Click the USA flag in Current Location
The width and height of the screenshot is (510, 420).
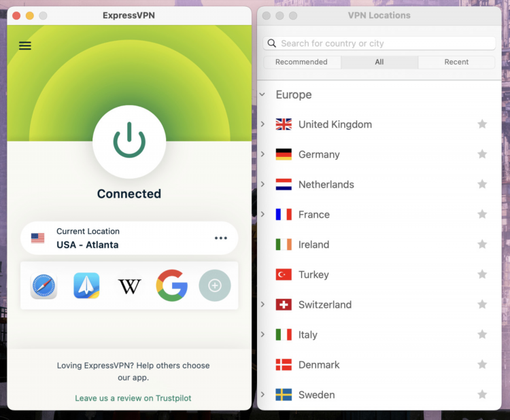[37, 238]
